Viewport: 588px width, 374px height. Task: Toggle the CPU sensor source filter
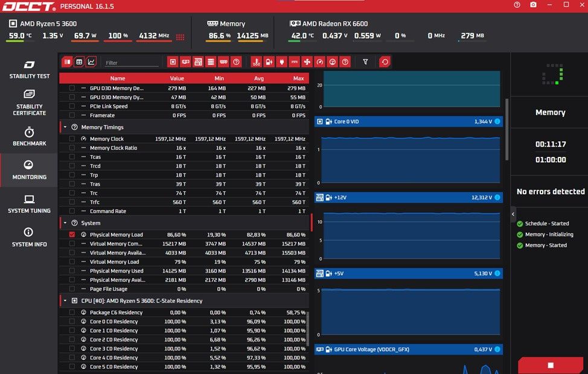(x=173, y=62)
